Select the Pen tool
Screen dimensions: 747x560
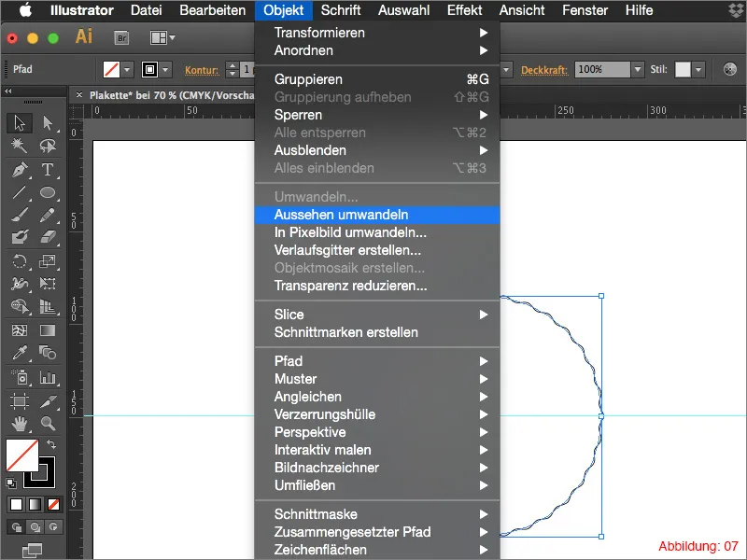tap(20, 170)
